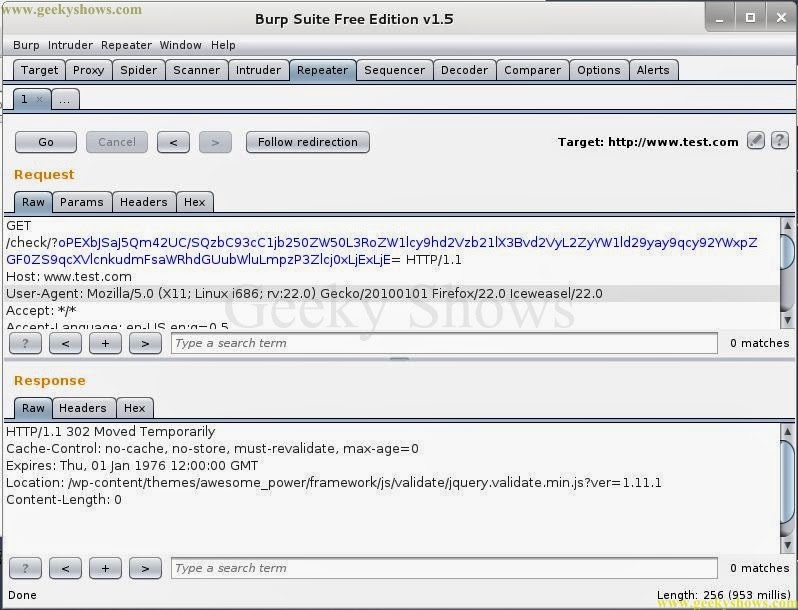Image resolution: width=798 pixels, height=610 pixels.
Task: Open the Repeater menu
Action: coord(126,45)
